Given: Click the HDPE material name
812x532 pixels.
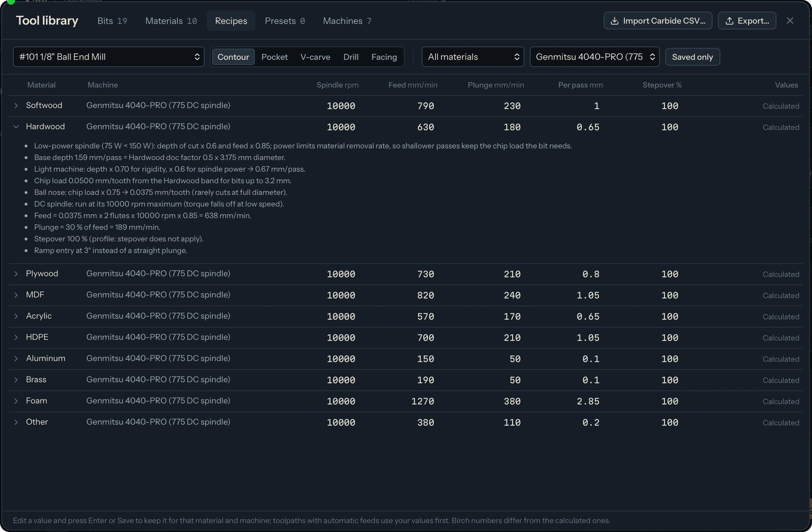Looking at the screenshot, I should (x=37, y=337).
